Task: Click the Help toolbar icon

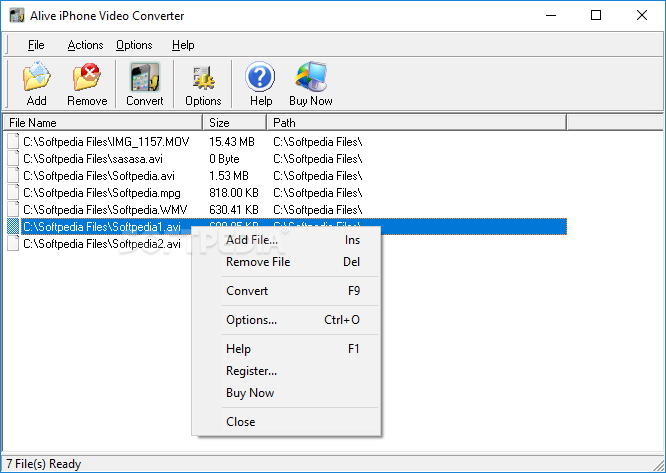Action: 260,84
